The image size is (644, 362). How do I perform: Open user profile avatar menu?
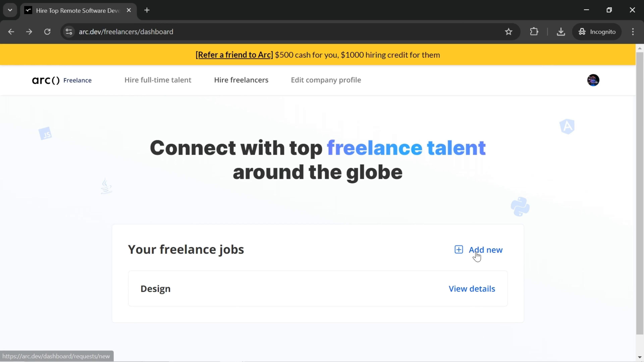tap(593, 80)
